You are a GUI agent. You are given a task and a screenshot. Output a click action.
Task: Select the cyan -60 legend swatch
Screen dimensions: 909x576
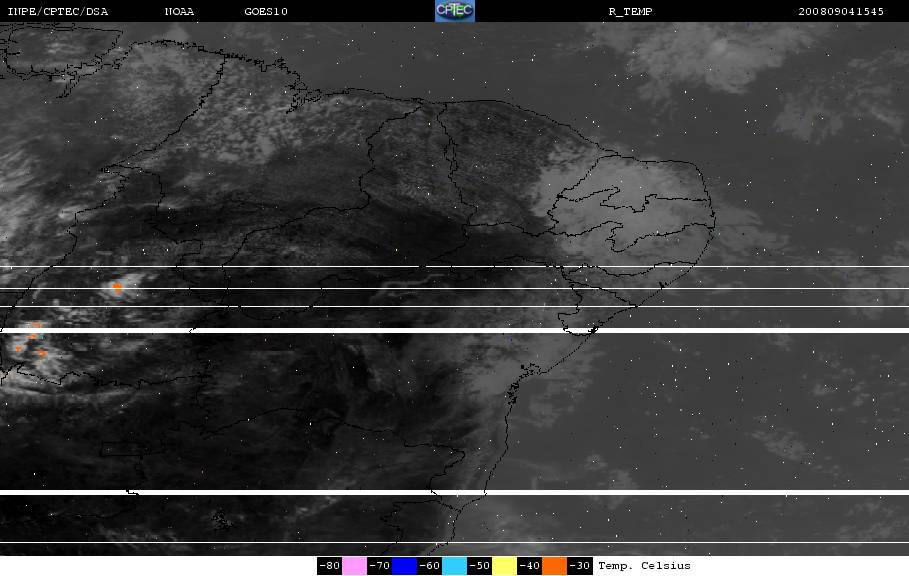click(x=454, y=566)
